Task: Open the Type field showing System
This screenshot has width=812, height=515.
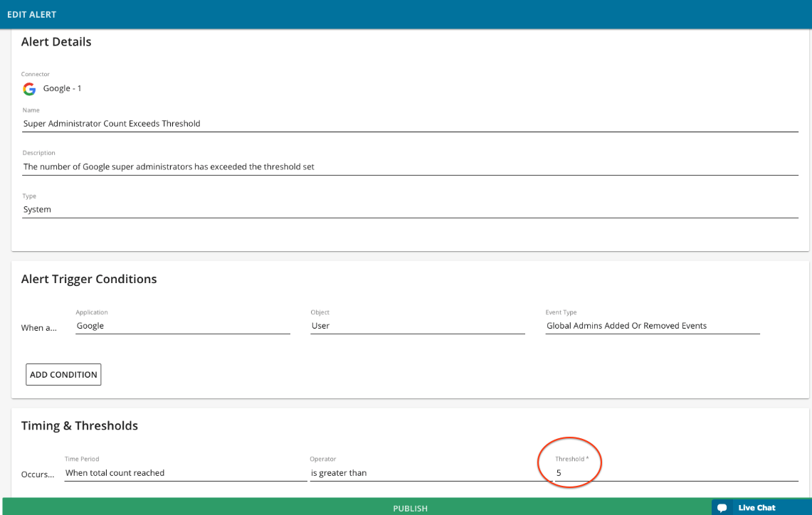Action: point(410,210)
